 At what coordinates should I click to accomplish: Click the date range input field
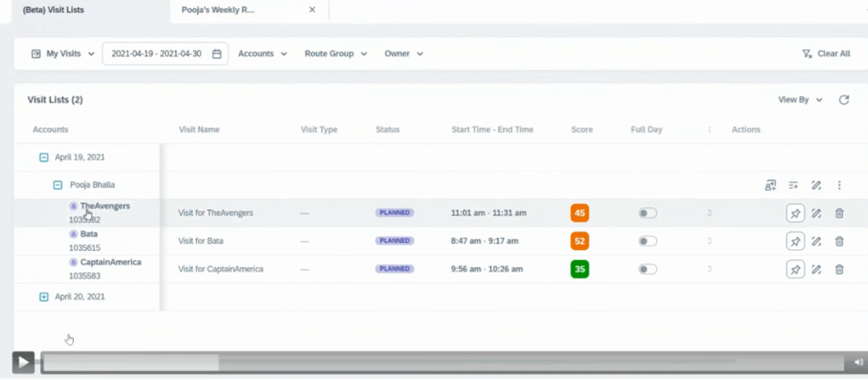tap(165, 54)
